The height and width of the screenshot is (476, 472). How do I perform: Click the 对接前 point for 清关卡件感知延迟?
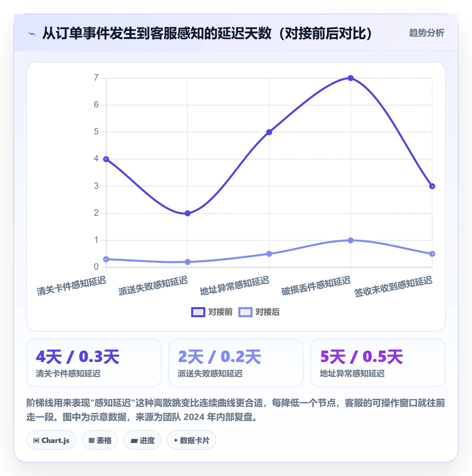(x=106, y=159)
